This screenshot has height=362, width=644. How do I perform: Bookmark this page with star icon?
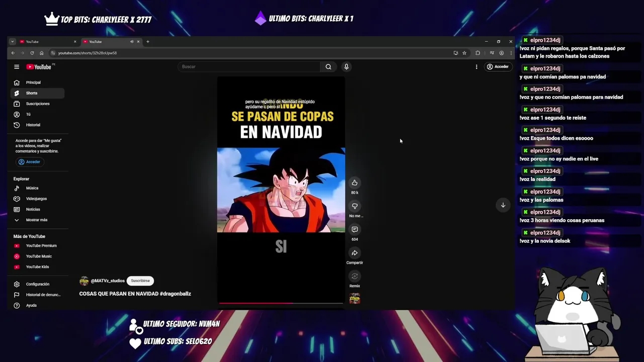point(464,53)
